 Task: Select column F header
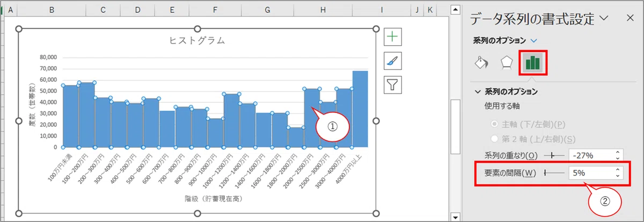tap(215, 10)
